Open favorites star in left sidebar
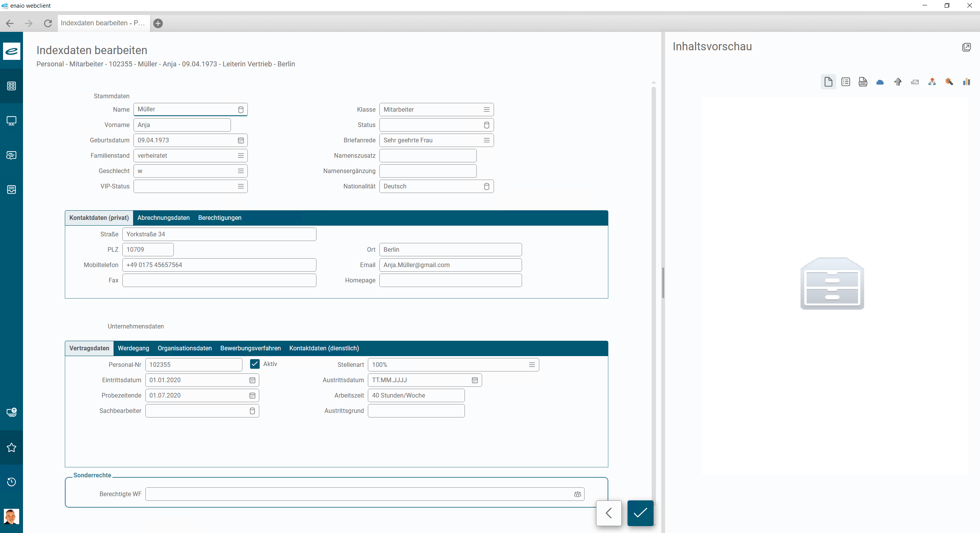 pyautogui.click(x=12, y=447)
